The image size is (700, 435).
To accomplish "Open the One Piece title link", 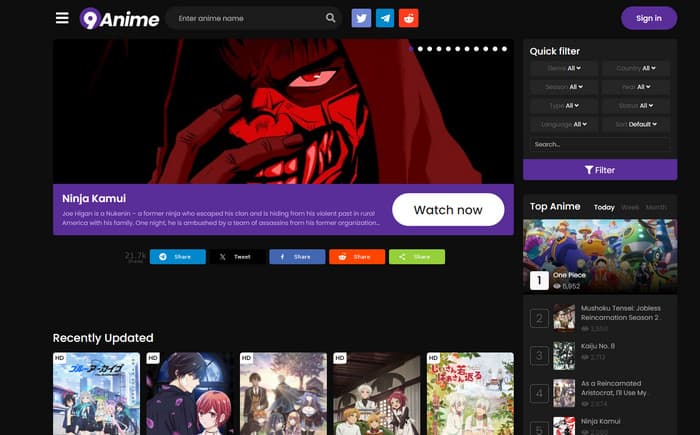I will (x=569, y=275).
